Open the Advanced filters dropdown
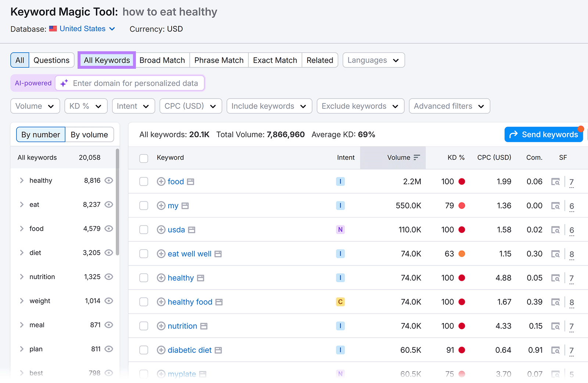The width and height of the screenshot is (588, 383). (449, 106)
